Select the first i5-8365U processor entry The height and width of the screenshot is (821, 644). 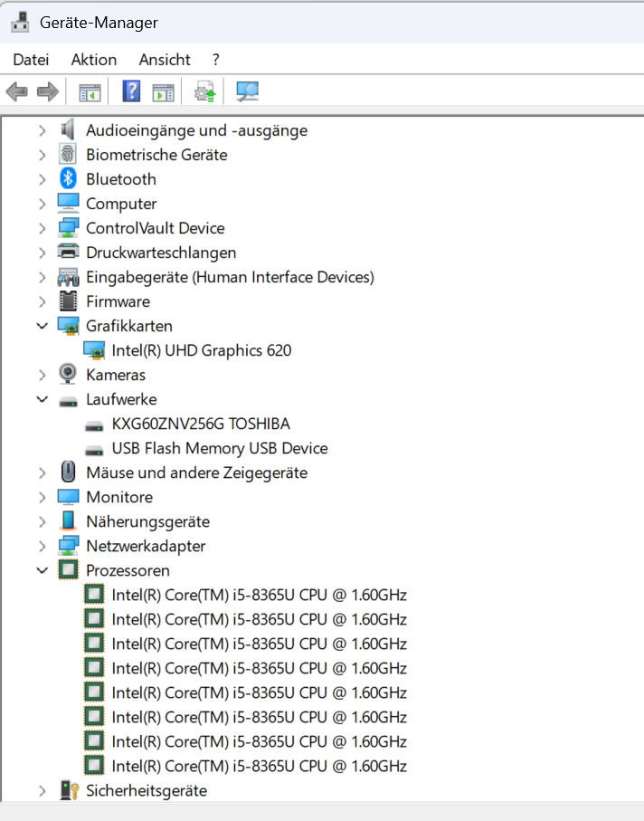(260, 595)
